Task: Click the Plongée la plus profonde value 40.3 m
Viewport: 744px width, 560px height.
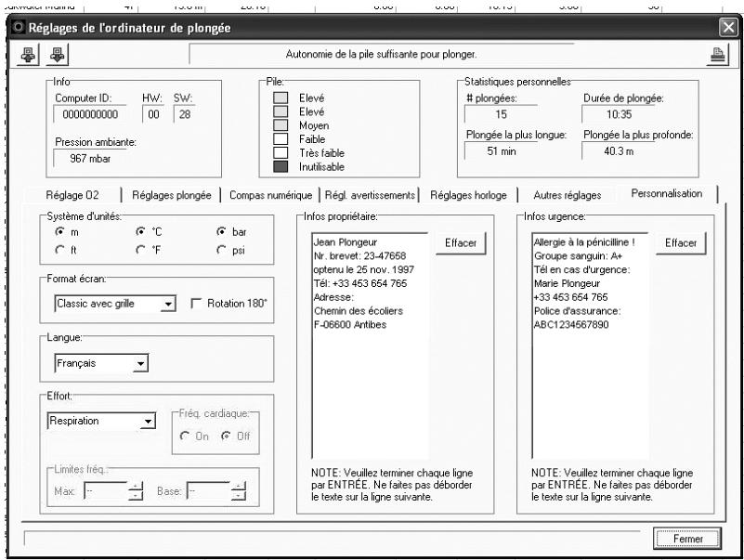Action: pyautogui.click(x=619, y=151)
